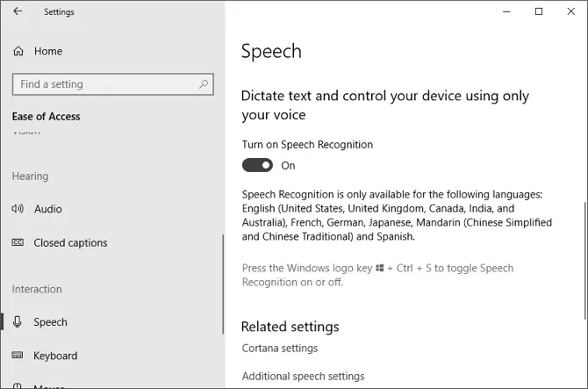588x389 pixels.
Task: Click the search magnifier icon
Action: click(204, 84)
